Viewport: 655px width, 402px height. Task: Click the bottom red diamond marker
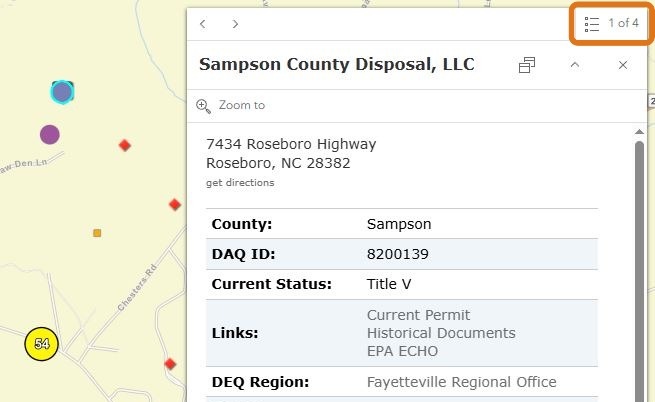[x=171, y=363]
